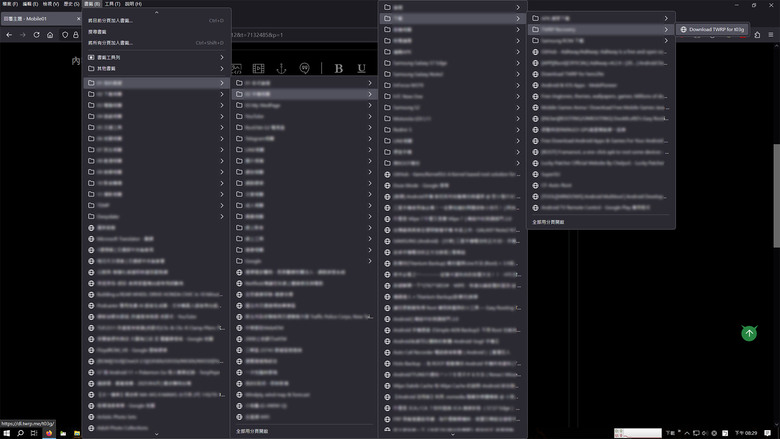780x439 pixels.
Task: Open the tracking protection shield icon
Action: (65, 35)
